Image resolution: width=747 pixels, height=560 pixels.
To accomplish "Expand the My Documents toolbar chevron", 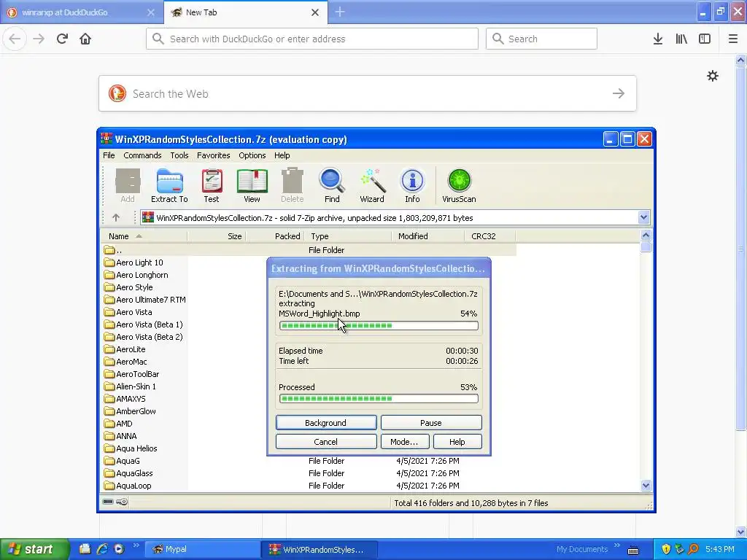I will pyautogui.click(x=617, y=545).
